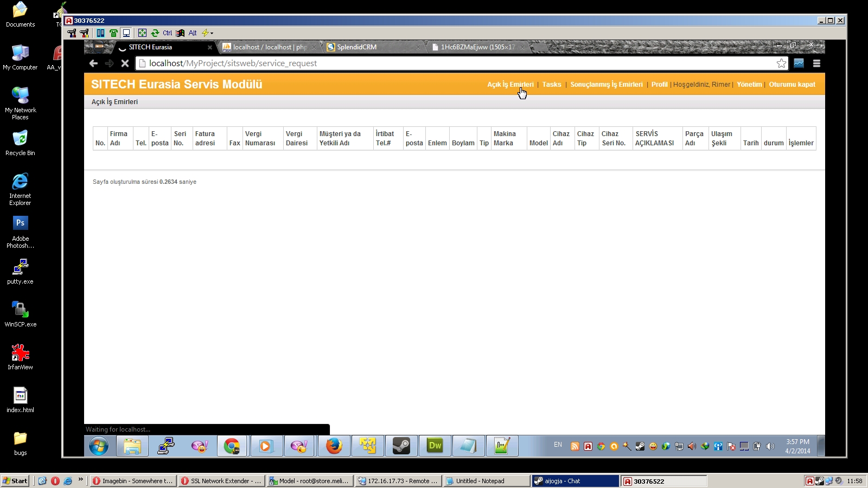Image resolution: width=868 pixels, height=488 pixels.
Task: Switch to SSL Network Extender taskbar window
Action: click(x=221, y=481)
